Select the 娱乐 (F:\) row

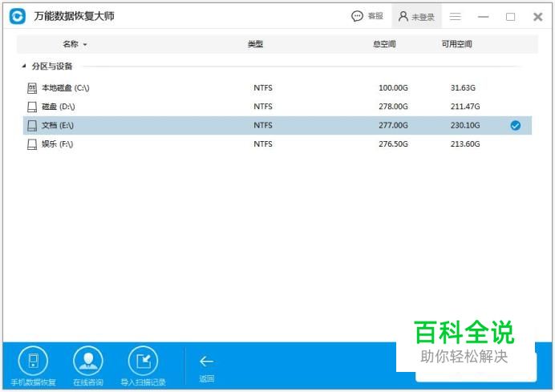click(277, 144)
